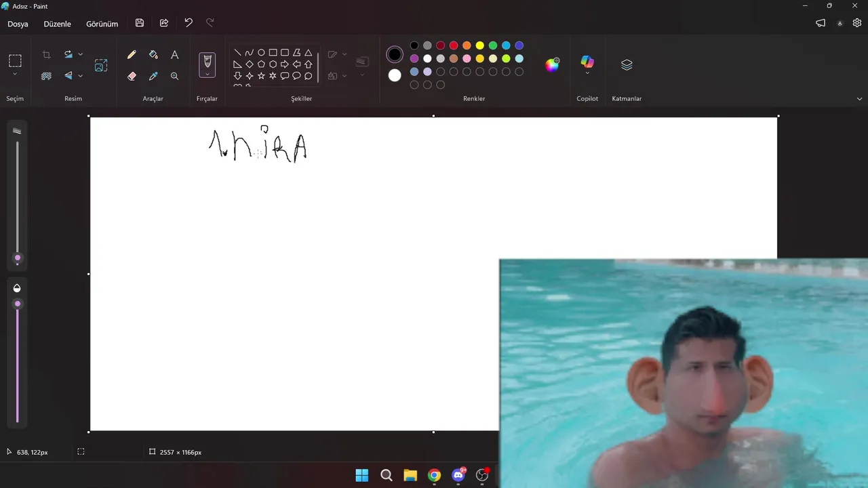Select the Pencil tool
Image resolution: width=868 pixels, height=488 pixels.
132,54
